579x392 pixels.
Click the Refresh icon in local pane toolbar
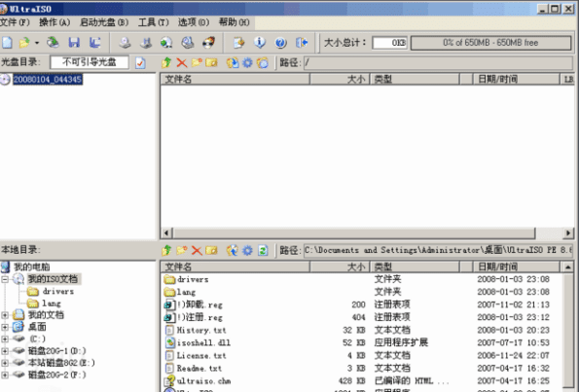[x=263, y=251]
